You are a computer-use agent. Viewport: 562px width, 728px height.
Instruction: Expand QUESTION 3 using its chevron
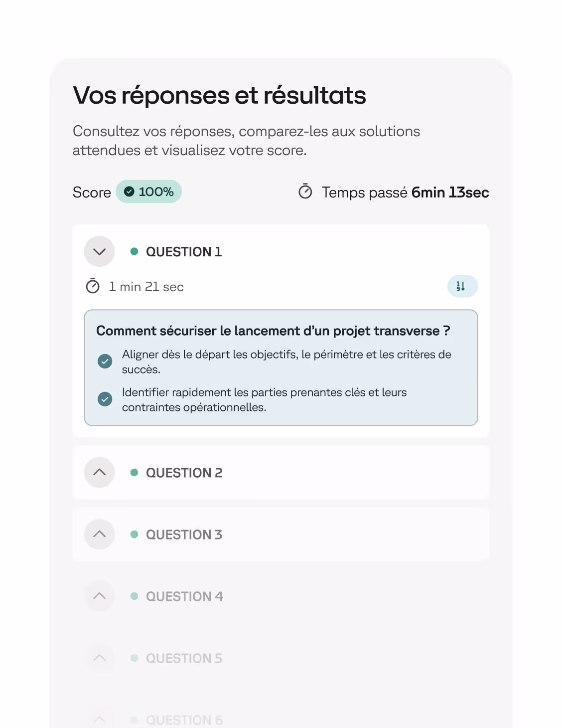coord(99,534)
